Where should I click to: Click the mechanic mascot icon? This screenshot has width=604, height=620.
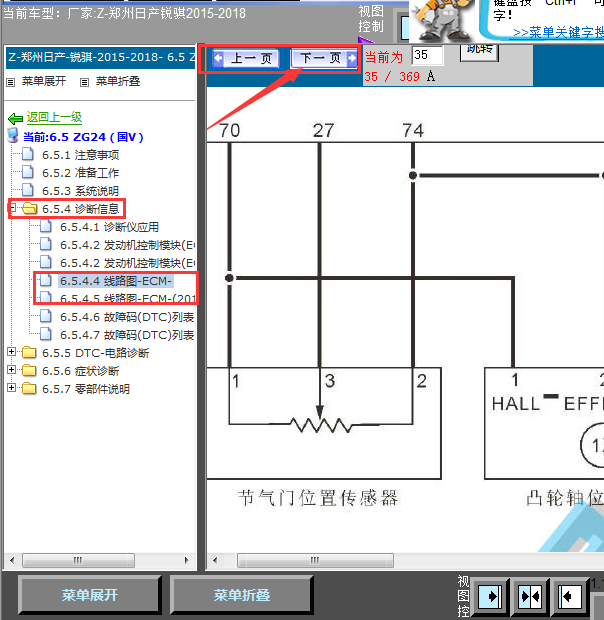pos(443,21)
